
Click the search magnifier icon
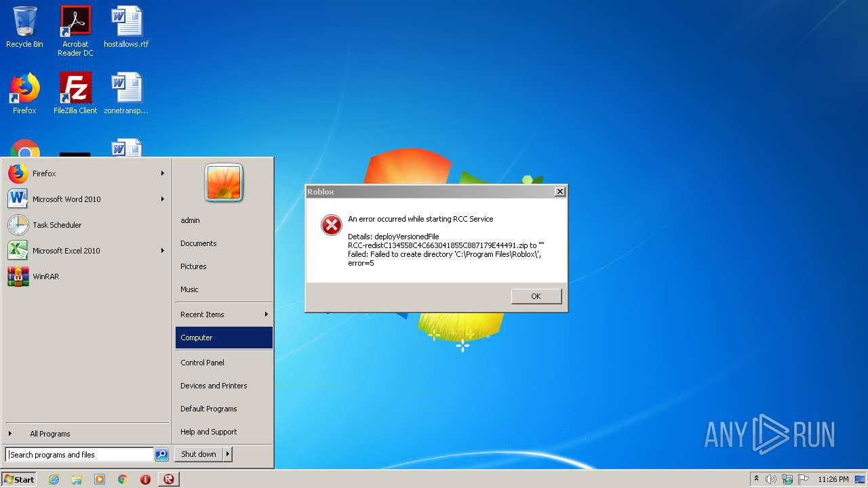[x=161, y=455]
